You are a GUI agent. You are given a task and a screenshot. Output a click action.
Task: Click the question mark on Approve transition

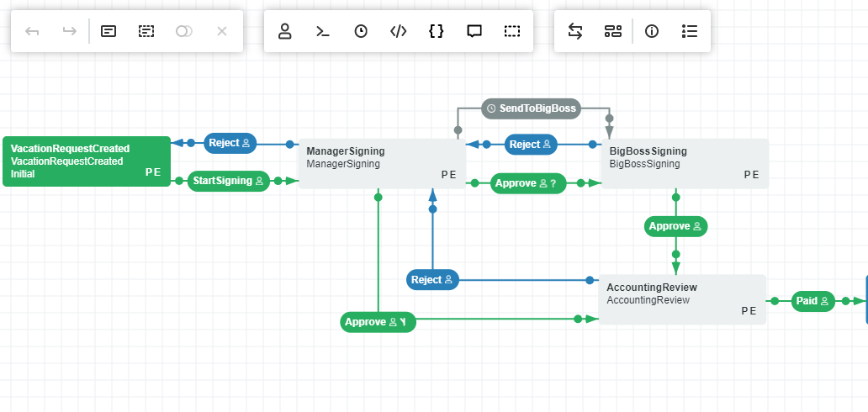(x=553, y=183)
